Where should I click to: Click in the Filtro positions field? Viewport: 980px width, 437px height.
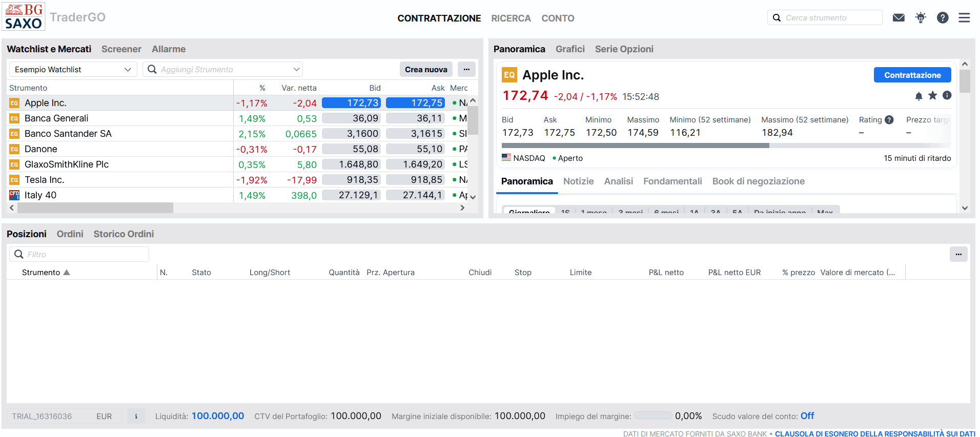click(x=79, y=254)
